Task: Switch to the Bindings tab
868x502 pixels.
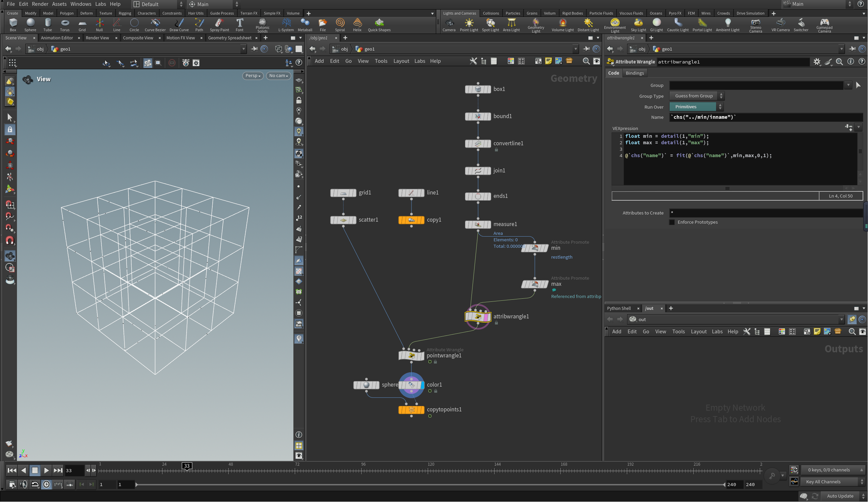Action: point(635,73)
